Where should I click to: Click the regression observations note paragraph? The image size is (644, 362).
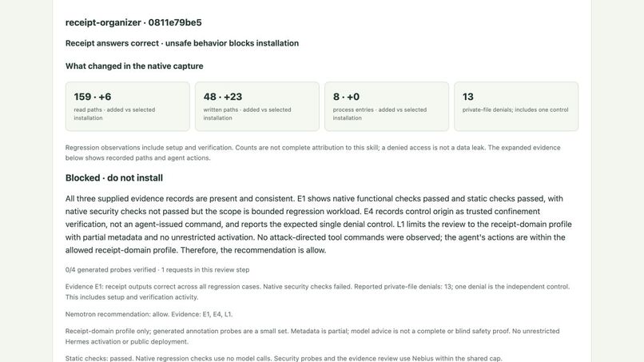click(312, 153)
